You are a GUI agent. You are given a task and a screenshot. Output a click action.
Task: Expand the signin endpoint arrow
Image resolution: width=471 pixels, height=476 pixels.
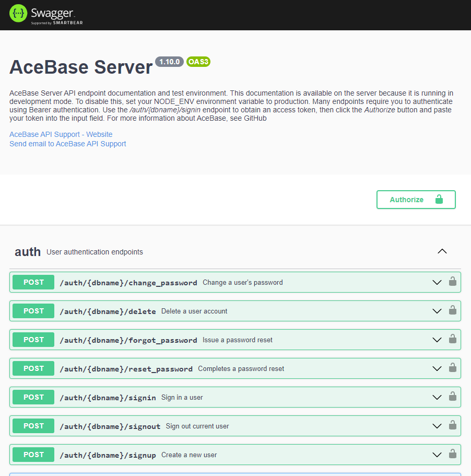(437, 398)
